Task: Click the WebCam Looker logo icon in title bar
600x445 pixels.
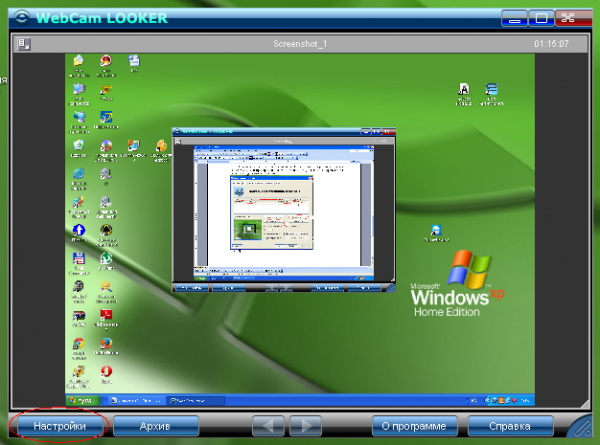Action: pyautogui.click(x=22, y=18)
